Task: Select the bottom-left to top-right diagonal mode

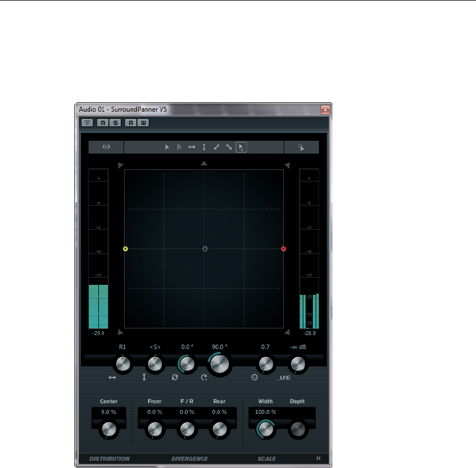Action: (216, 147)
